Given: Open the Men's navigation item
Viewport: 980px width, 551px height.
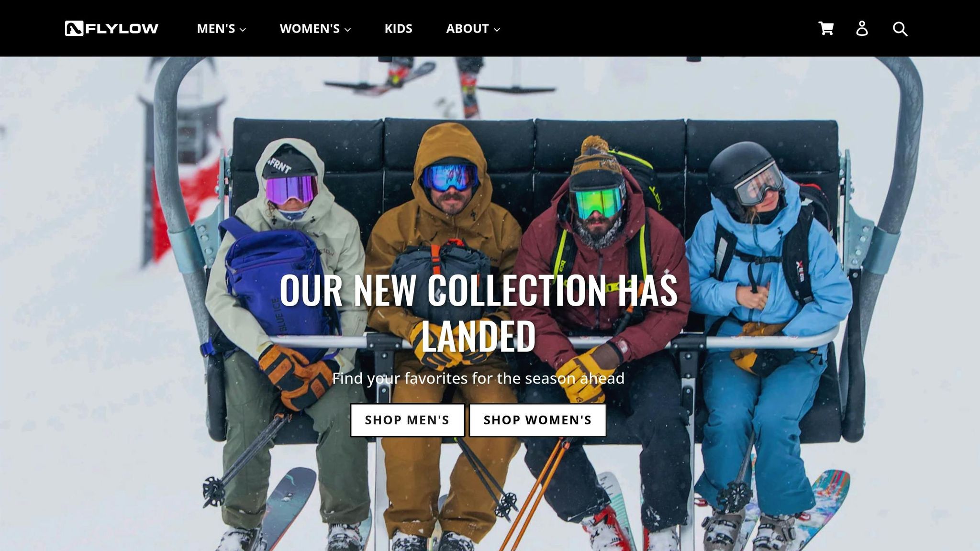Looking at the screenshot, I should pyautogui.click(x=221, y=29).
